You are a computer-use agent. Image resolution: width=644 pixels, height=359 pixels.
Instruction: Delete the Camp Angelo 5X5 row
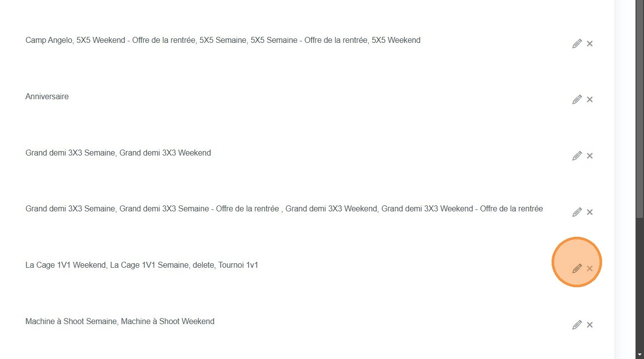pos(590,44)
